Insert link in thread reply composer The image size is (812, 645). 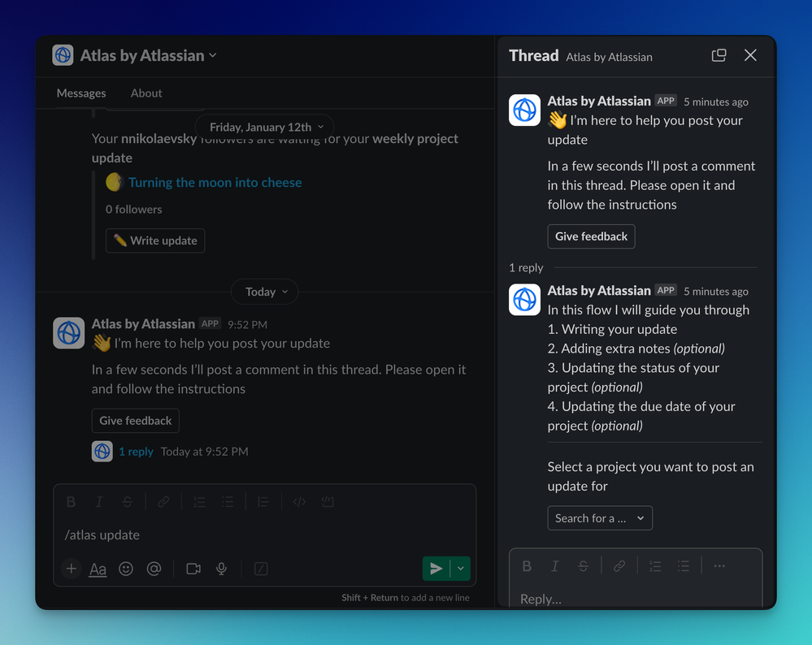click(x=619, y=566)
